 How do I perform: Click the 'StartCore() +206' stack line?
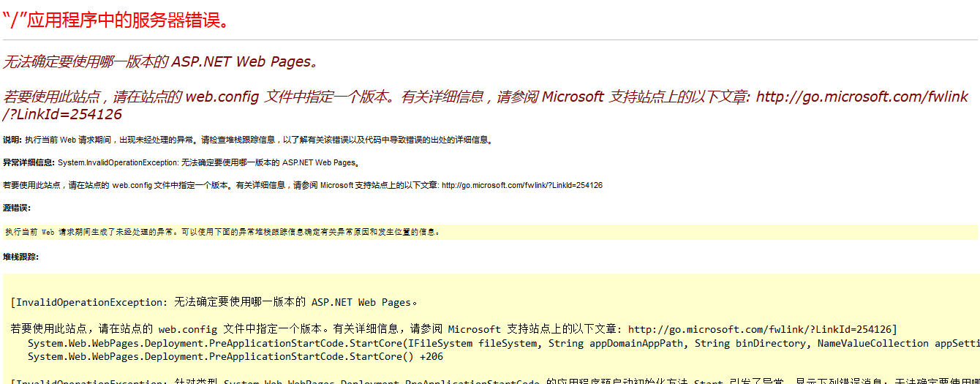pos(235,357)
